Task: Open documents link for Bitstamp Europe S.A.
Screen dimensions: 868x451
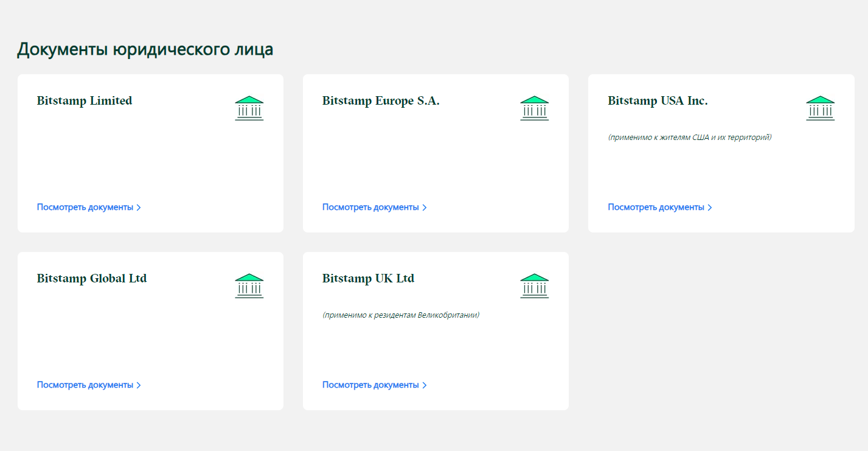Action: coord(375,207)
